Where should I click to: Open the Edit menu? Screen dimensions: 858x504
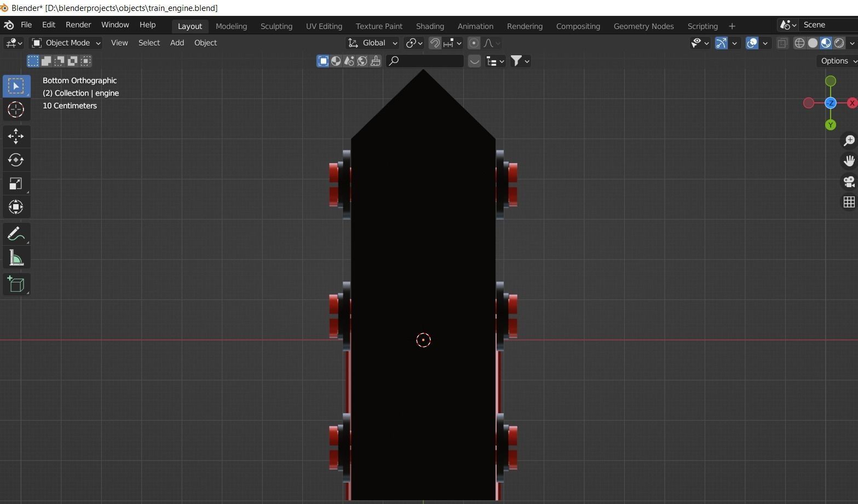[49, 25]
